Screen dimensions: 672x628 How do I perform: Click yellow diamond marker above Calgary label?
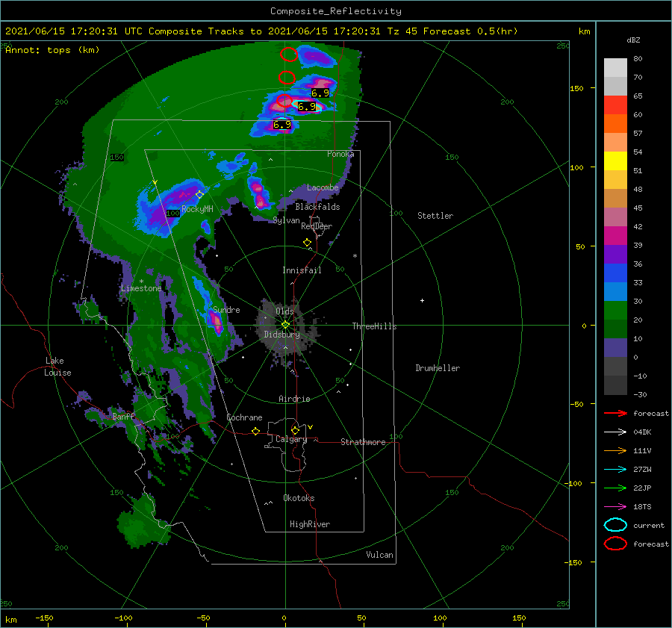click(x=295, y=430)
